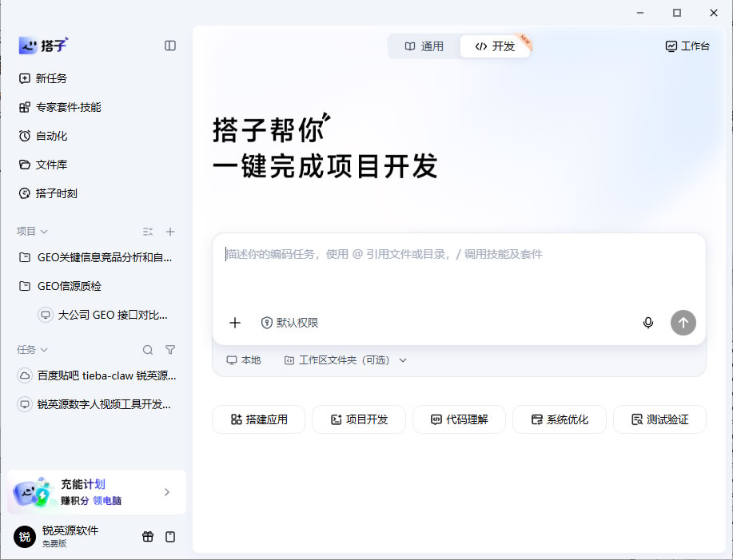
Task: Click the 搭子 logo in sidebar
Action: tap(43, 46)
